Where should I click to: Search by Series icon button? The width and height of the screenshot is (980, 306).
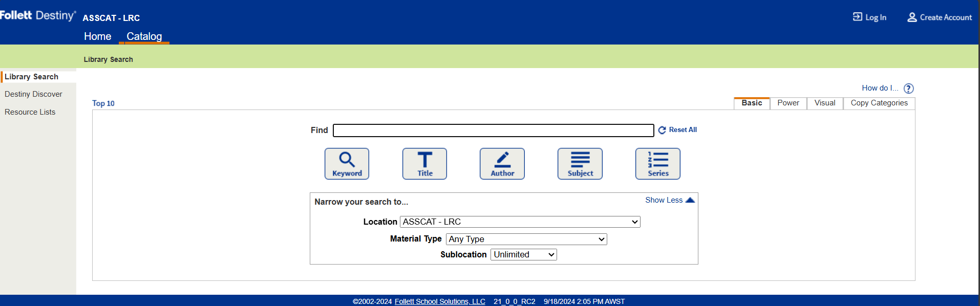[x=658, y=164]
